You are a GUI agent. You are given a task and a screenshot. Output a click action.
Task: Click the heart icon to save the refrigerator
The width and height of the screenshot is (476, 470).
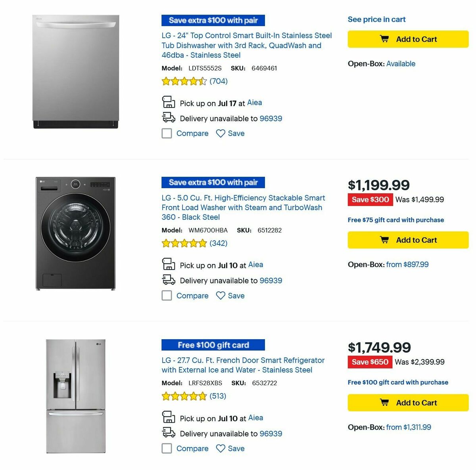pyautogui.click(x=221, y=448)
